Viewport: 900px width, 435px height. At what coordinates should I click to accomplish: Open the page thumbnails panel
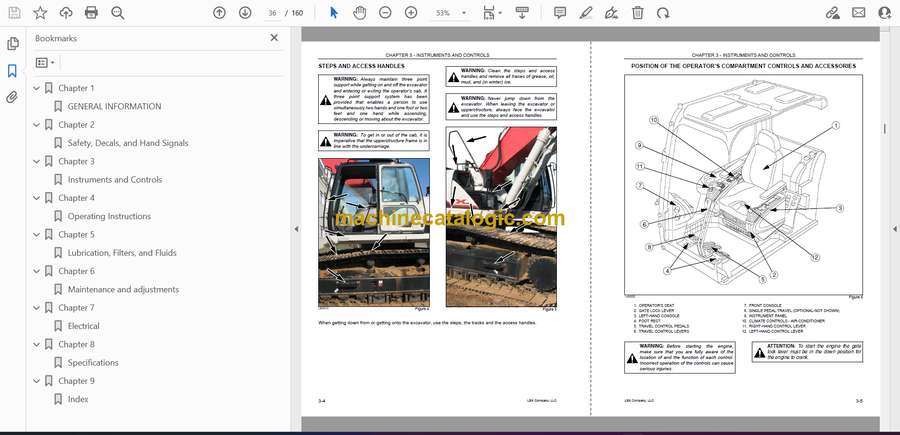click(13, 44)
